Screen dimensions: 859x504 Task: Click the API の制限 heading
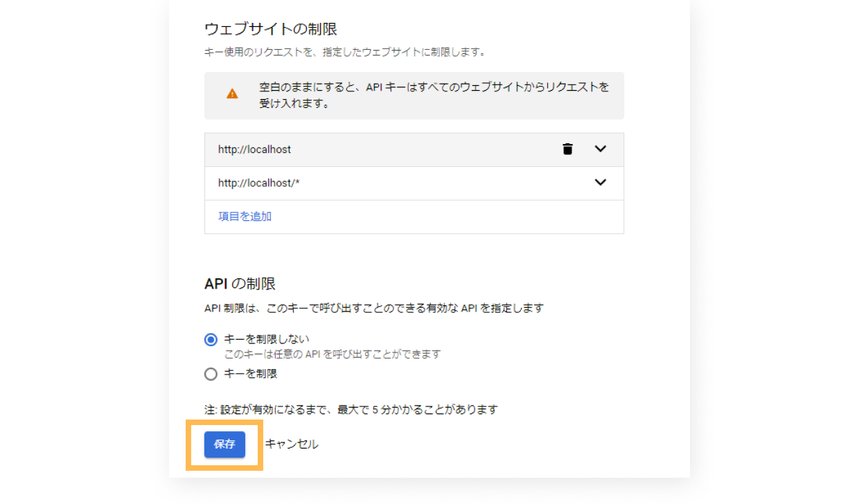point(240,284)
